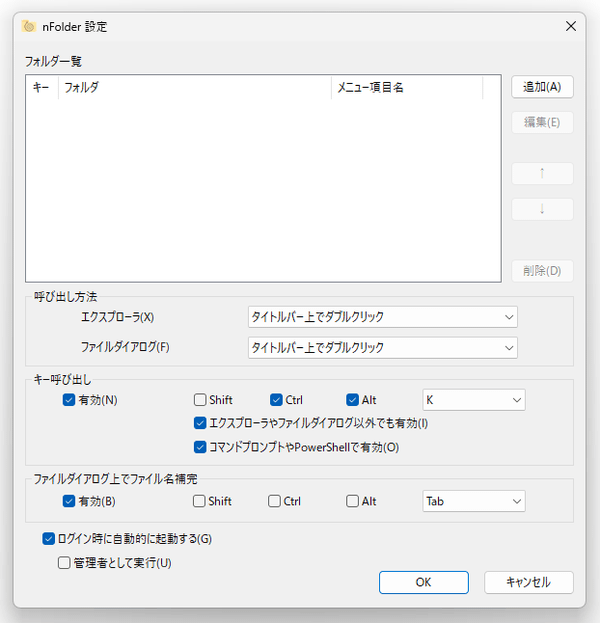Confirm settings with the OK button
600x623 pixels.
pyautogui.click(x=424, y=582)
